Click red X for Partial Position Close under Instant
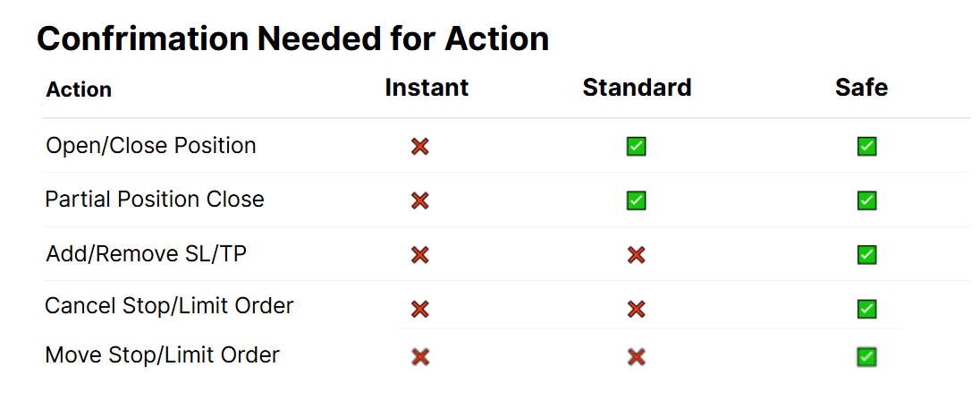Viewport: 980px width, 418px height. (420, 200)
